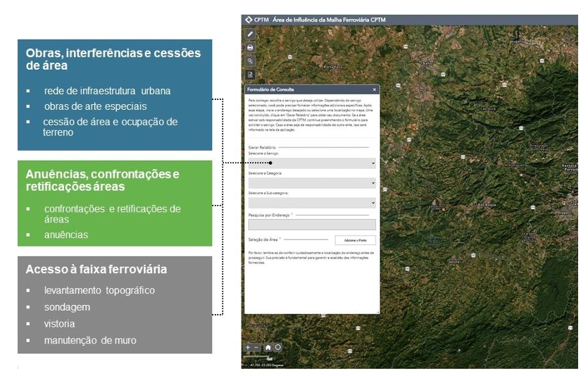
Task: Zoom out with the minus button
Action: (x=256, y=347)
